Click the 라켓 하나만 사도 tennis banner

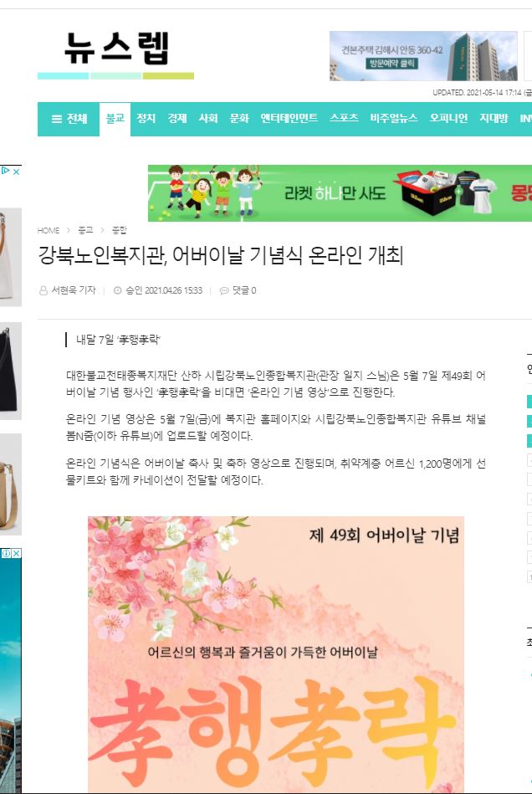pos(340,193)
